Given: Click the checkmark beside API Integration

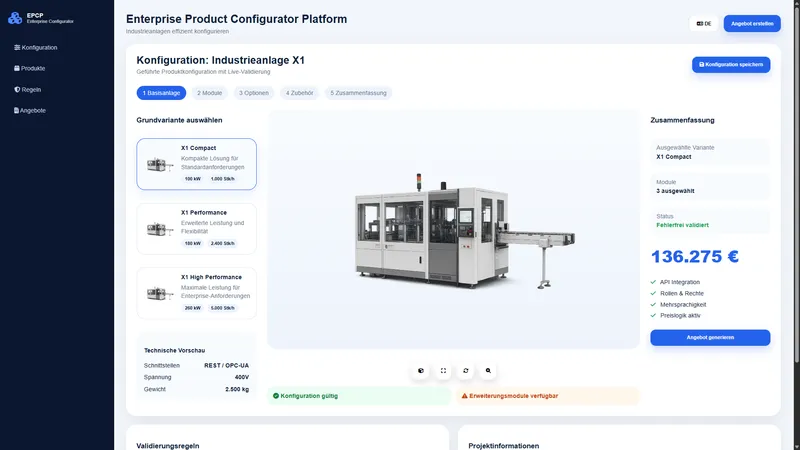Looking at the screenshot, I should click(x=654, y=282).
